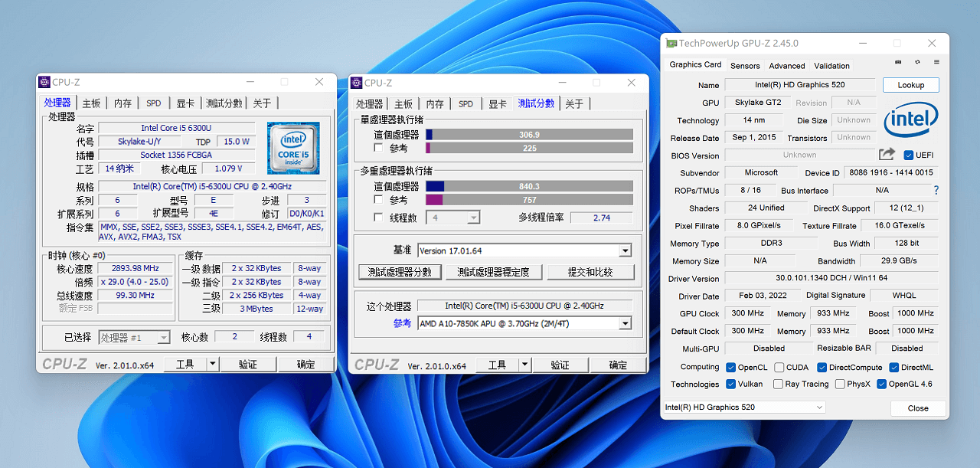Click the 提交和比较 button
The width and height of the screenshot is (980, 468).
point(590,272)
